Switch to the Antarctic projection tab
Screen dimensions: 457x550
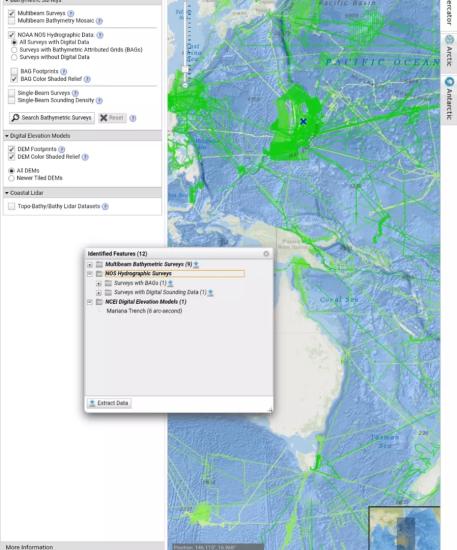pyautogui.click(x=449, y=98)
